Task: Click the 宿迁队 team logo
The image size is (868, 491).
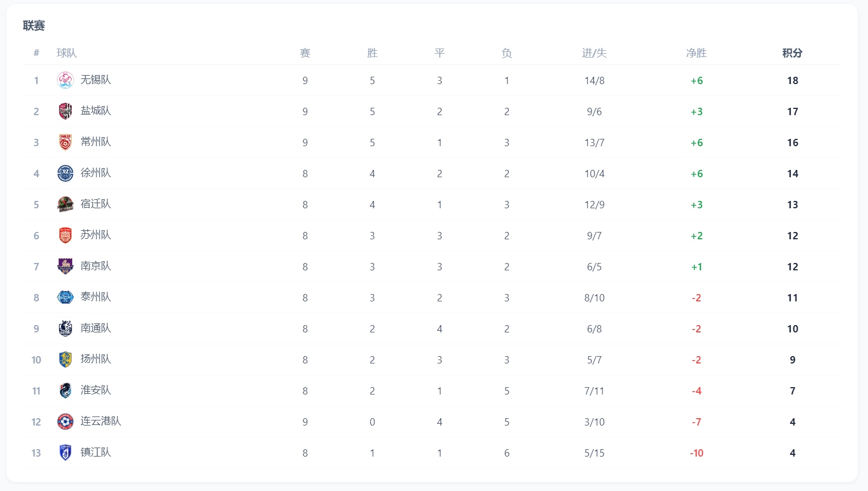Action: [x=65, y=204]
